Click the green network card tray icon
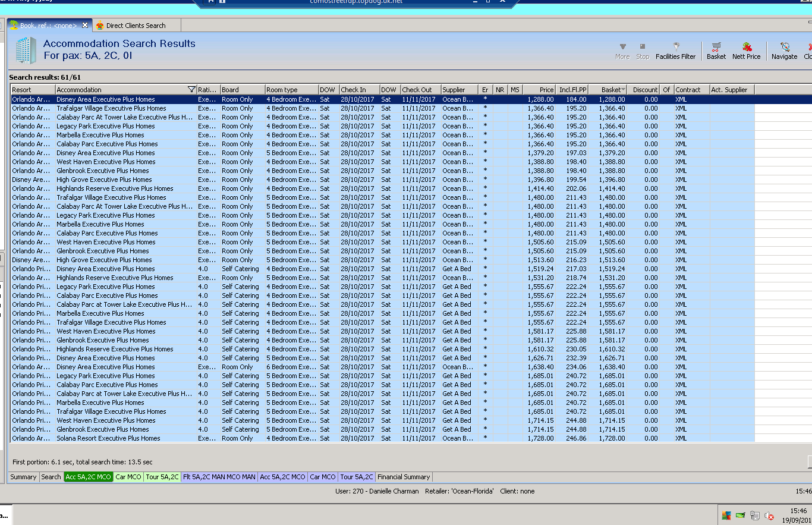 coord(740,515)
